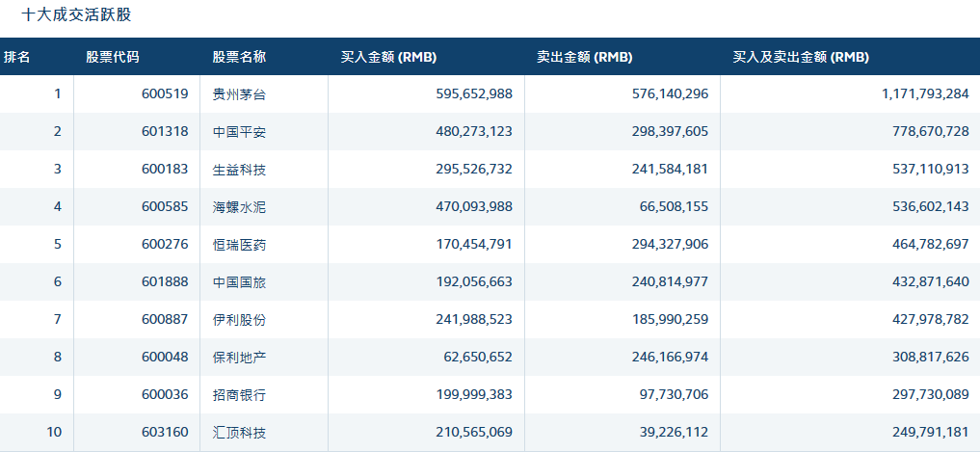Screen dimensions: 980x452
Task: Select stock name 汇顶科技
Action: tap(239, 432)
